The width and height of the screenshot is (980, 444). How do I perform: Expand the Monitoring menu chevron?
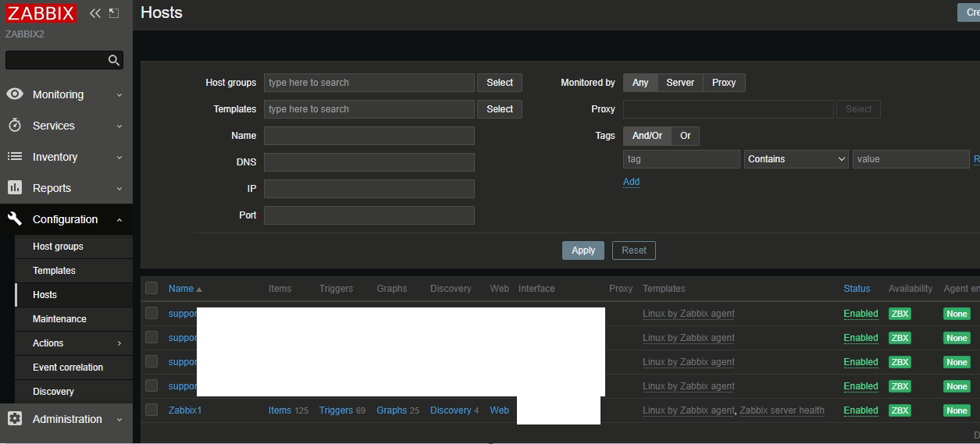tap(119, 95)
